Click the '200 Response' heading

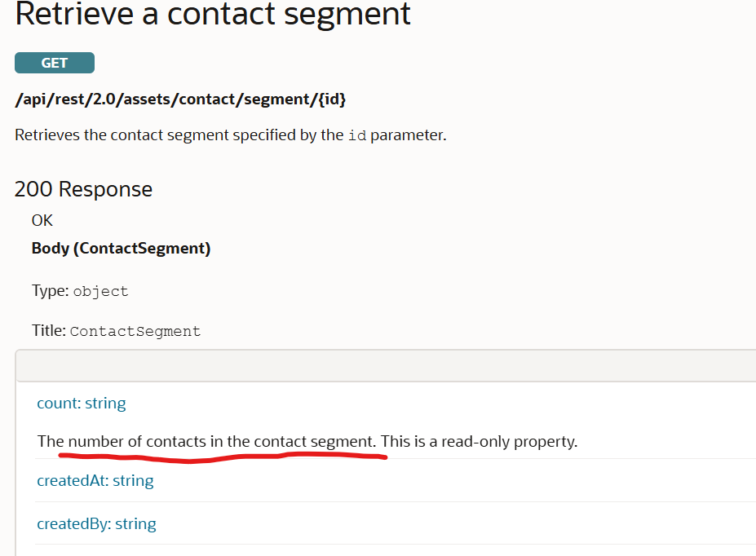[x=83, y=189]
